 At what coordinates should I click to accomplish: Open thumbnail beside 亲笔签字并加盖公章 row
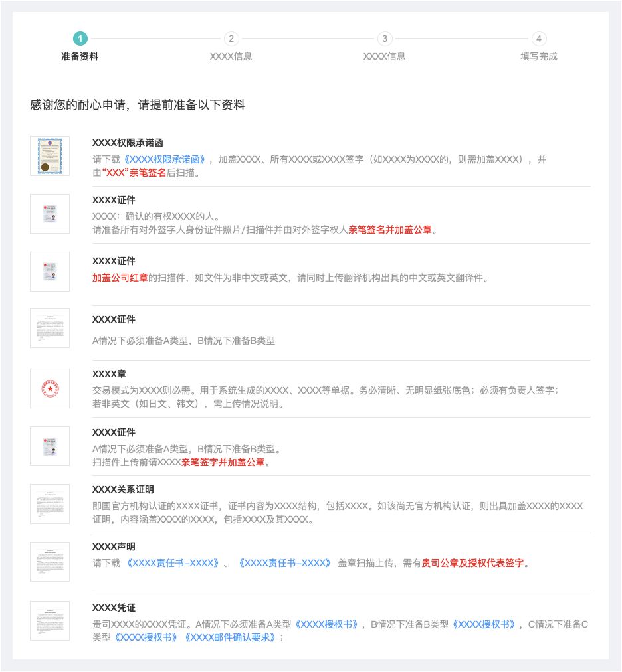point(50,446)
